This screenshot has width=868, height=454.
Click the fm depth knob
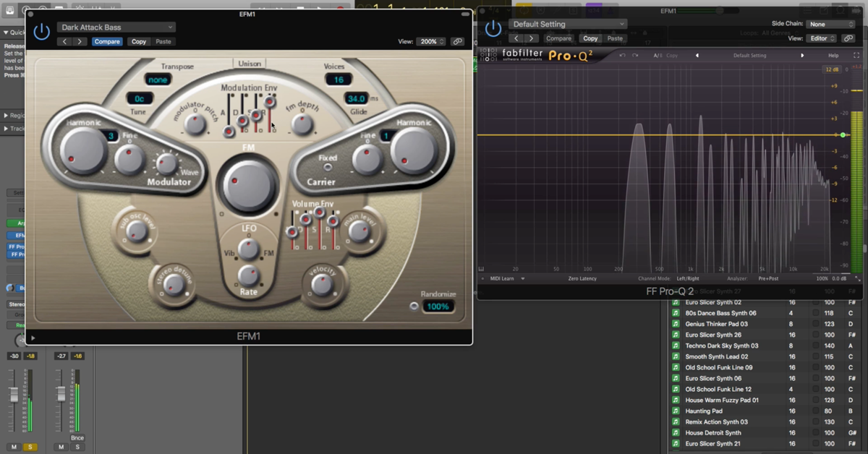point(302,124)
